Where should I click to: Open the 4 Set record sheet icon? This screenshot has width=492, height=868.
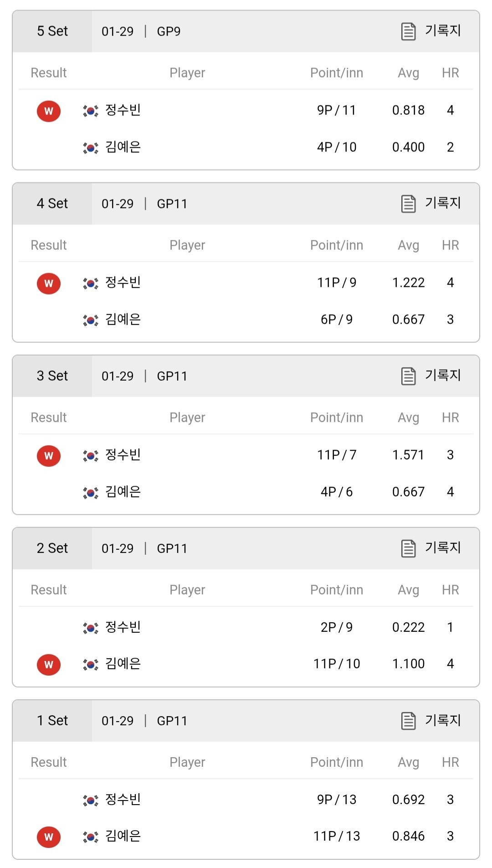point(408,204)
